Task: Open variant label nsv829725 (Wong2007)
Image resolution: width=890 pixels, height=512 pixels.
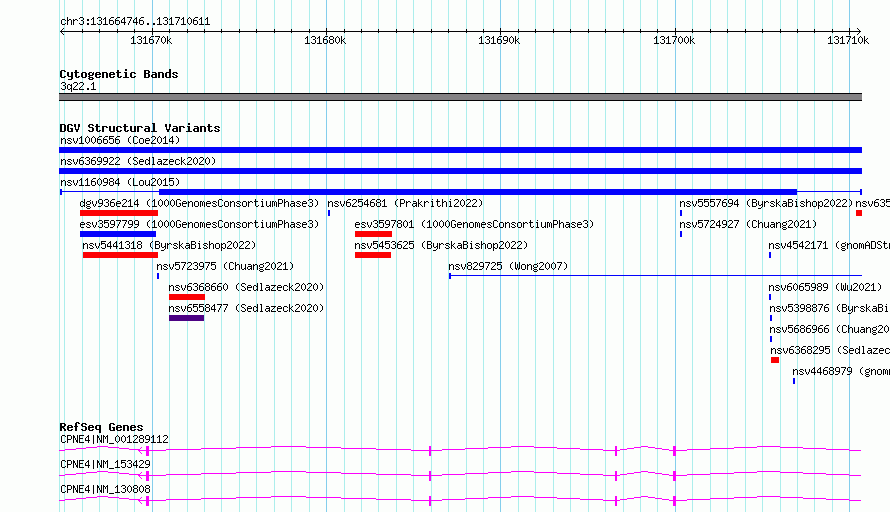Action: 508,266
